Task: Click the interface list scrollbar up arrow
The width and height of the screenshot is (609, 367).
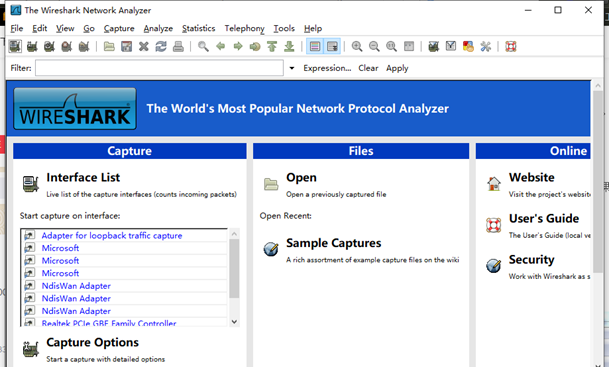Action: pos(234,233)
